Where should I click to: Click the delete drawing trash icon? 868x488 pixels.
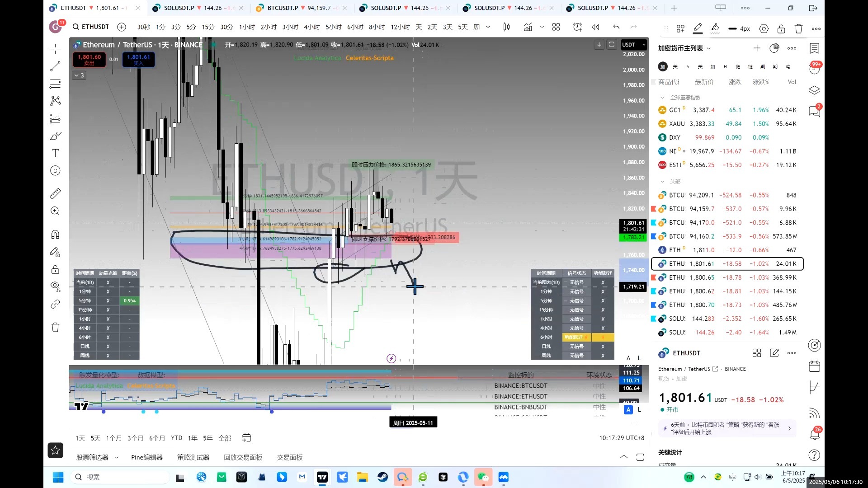pyautogui.click(x=798, y=28)
